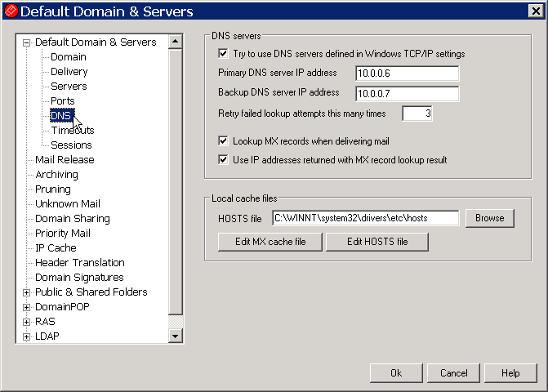The image size is (548, 392).
Task: Select Archiving in the tree
Action: (56, 174)
